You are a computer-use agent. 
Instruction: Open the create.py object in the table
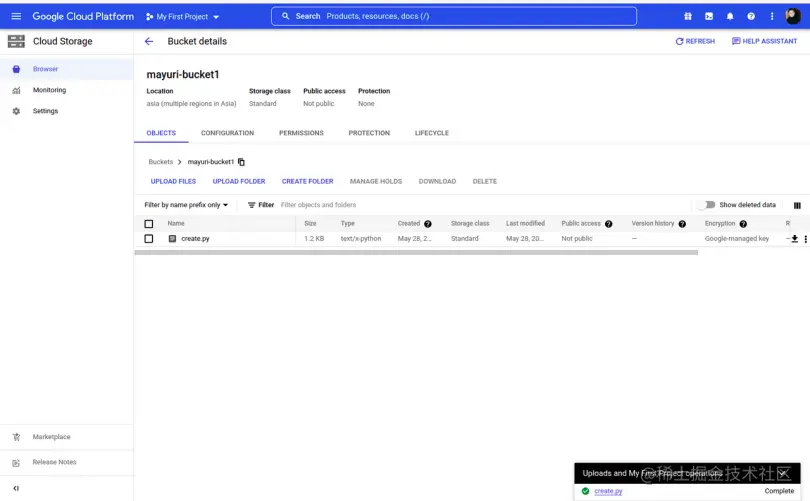195,239
